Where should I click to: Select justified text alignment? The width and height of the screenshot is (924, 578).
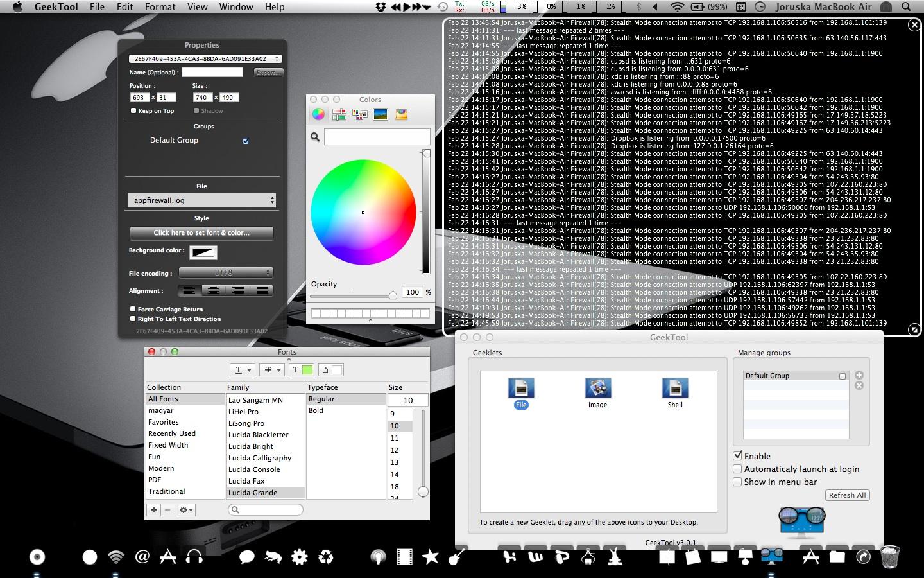(x=262, y=291)
